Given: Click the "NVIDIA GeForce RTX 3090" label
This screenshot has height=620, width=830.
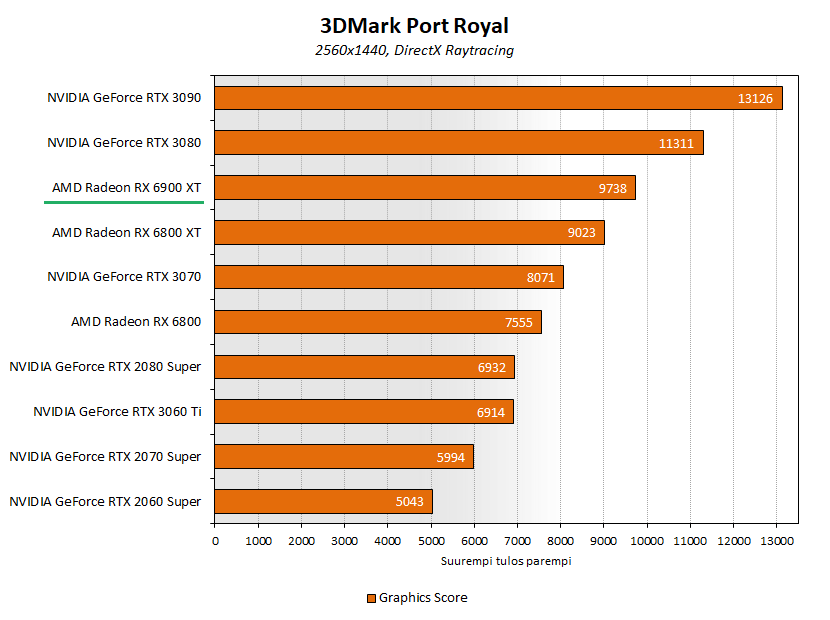Looking at the screenshot, I should tap(124, 97).
